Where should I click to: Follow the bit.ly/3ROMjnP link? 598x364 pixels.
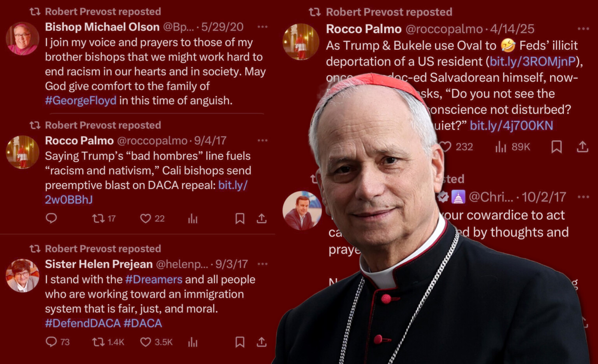(532, 62)
